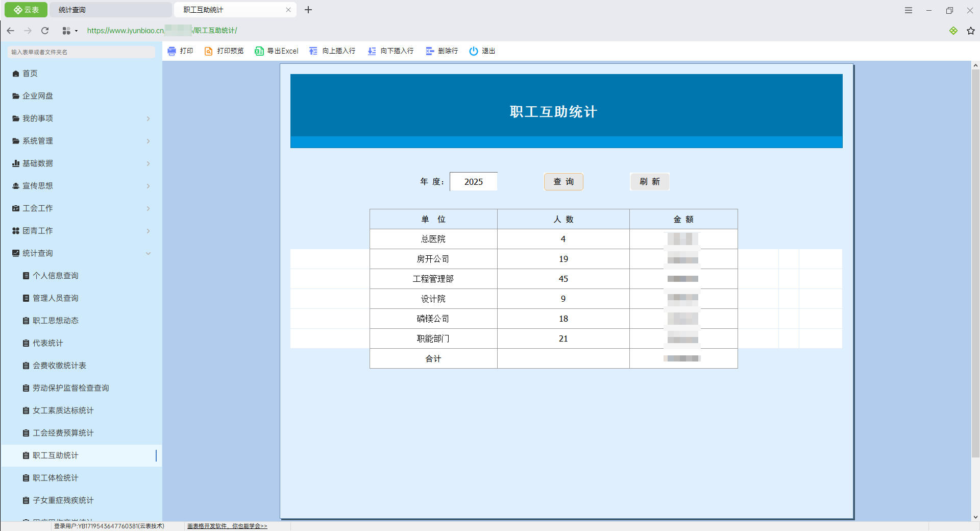Click the Exit (退出) power icon

pyautogui.click(x=474, y=51)
